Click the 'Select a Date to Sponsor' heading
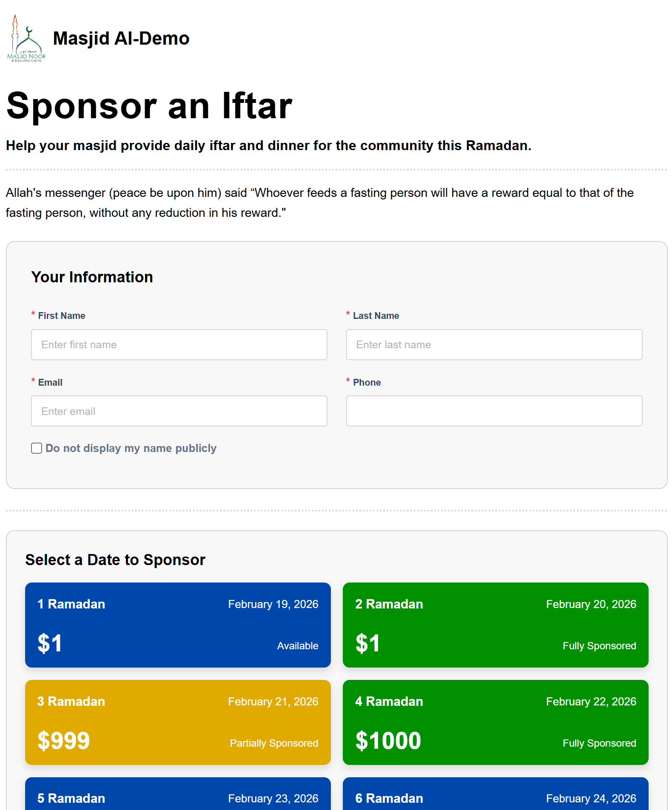The height and width of the screenshot is (810, 672). 115,560
